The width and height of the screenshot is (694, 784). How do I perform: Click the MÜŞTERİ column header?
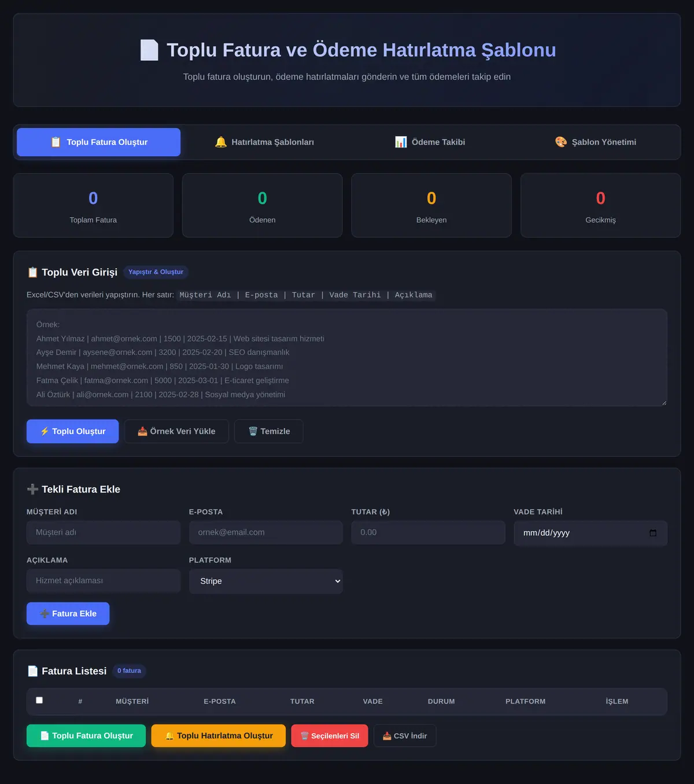[132, 701]
